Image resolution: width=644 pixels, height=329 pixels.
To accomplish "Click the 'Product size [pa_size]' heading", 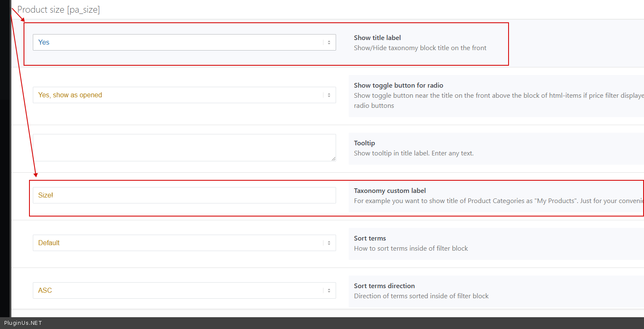I will (58, 10).
